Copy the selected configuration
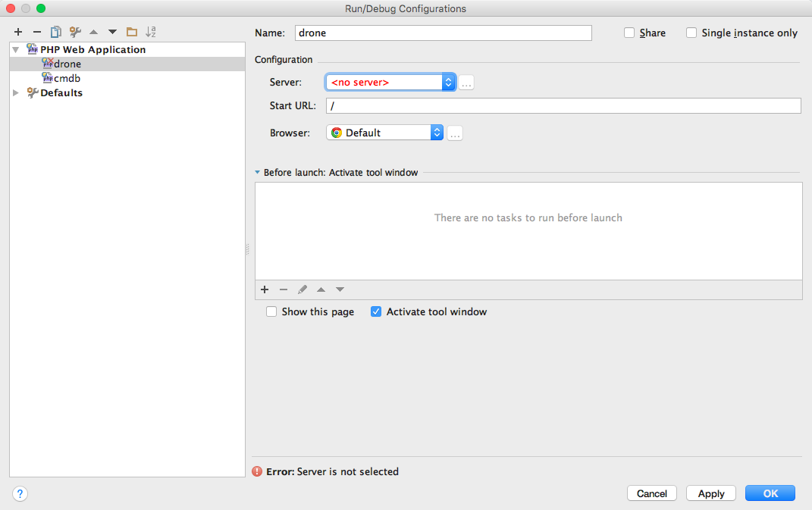The width and height of the screenshot is (812, 510). 56,32
